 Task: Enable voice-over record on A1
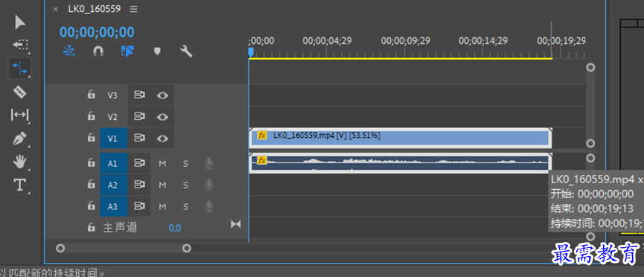pos(209,164)
